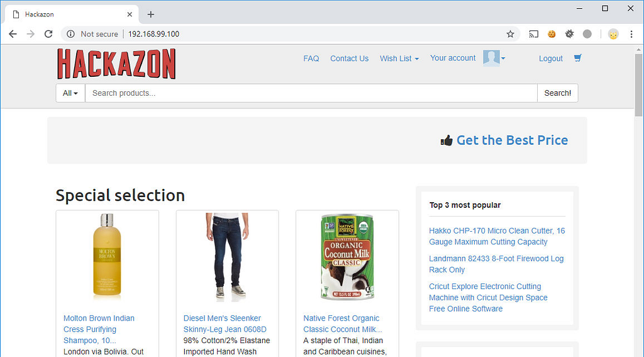
Task: Open Native Forest Coconut Milk link
Action: (x=343, y=324)
